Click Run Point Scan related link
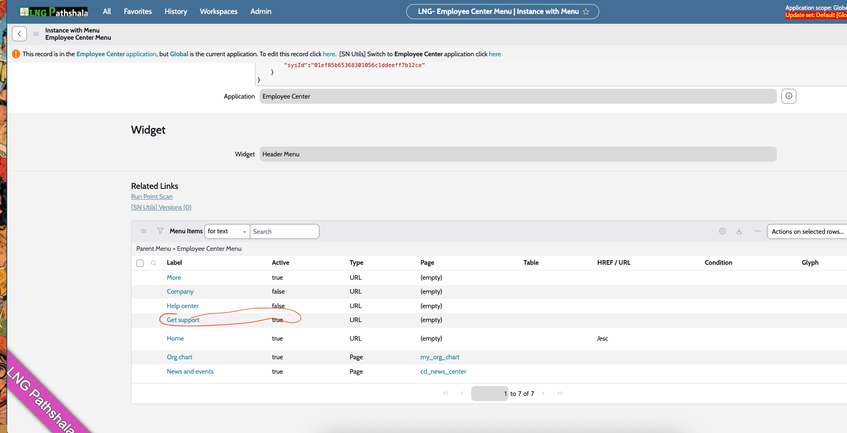The image size is (847, 433). [152, 197]
